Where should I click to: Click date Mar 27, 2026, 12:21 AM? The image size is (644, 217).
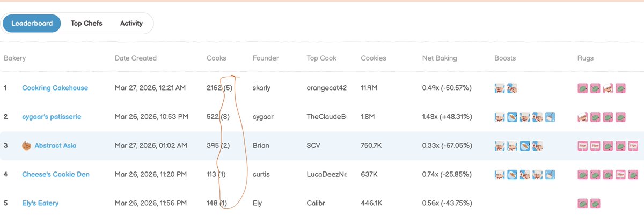(x=150, y=88)
